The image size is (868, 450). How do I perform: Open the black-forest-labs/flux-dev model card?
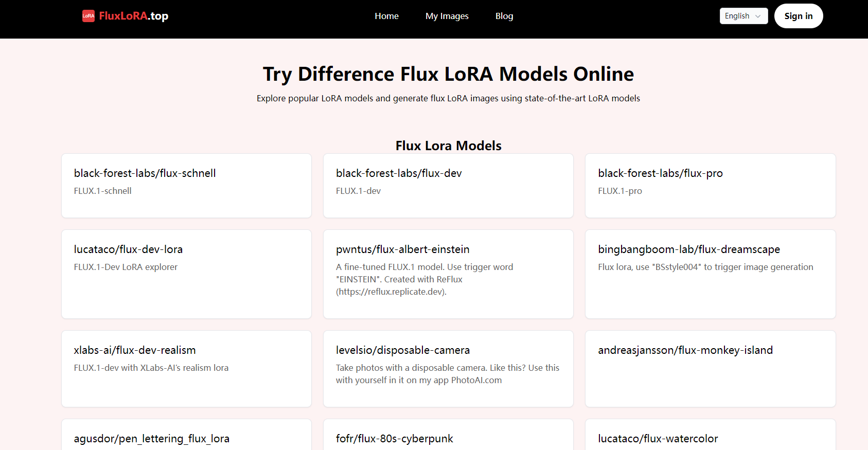pyautogui.click(x=448, y=186)
